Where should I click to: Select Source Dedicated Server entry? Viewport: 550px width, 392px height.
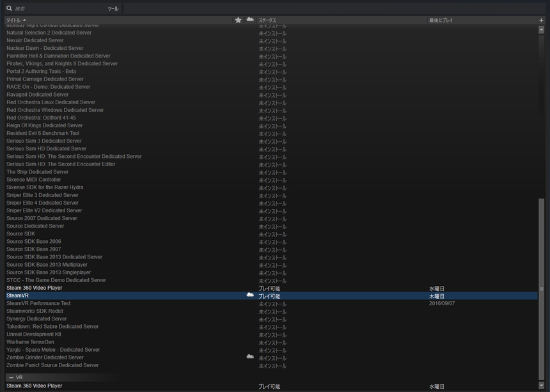[x=35, y=226]
